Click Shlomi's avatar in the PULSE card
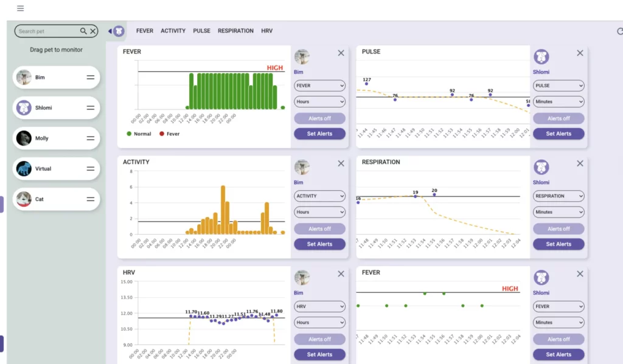The height and width of the screenshot is (364, 623). pos(541,57)
